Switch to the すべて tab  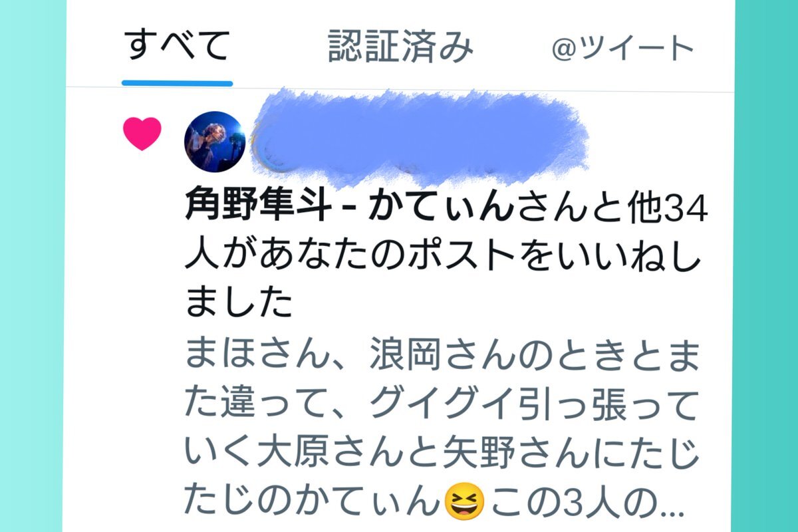pos(177,48)
